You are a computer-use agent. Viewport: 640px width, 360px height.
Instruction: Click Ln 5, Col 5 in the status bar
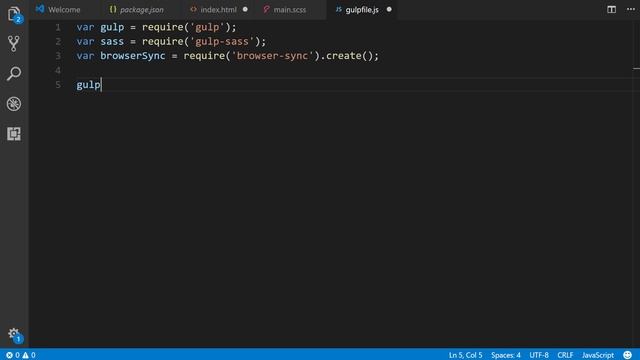[465, 355]
